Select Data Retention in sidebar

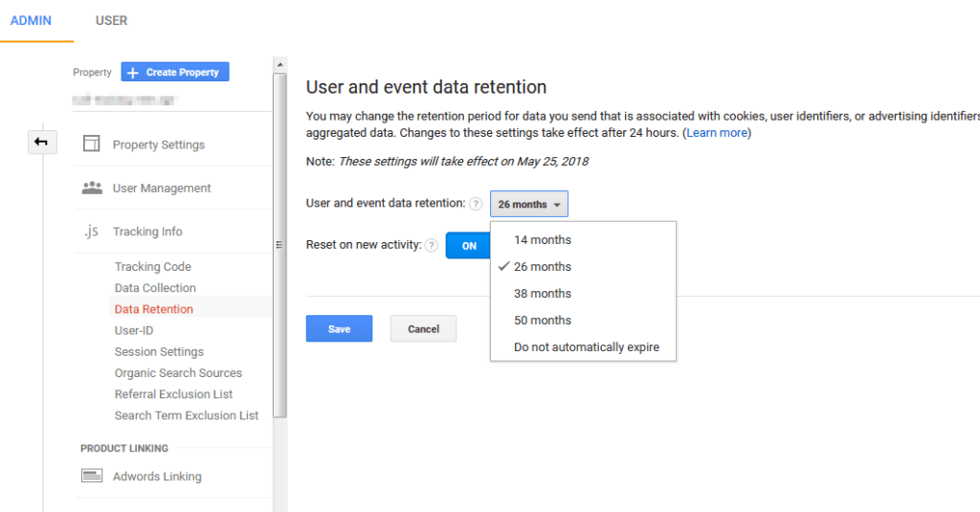click(154, 309)
